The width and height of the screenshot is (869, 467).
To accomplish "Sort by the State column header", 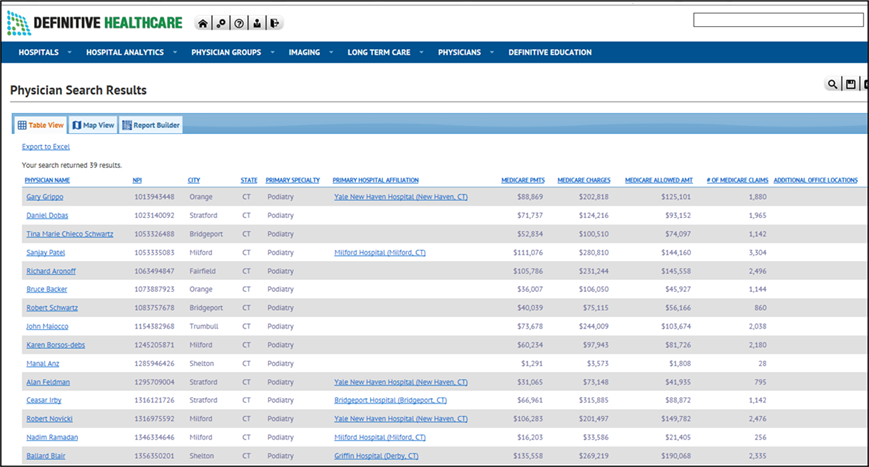I will click(x=249, y=180).
